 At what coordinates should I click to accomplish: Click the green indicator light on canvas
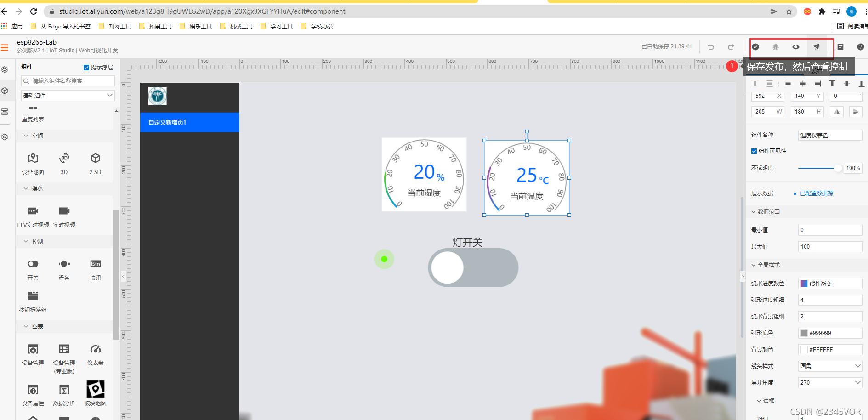point(384,259)
